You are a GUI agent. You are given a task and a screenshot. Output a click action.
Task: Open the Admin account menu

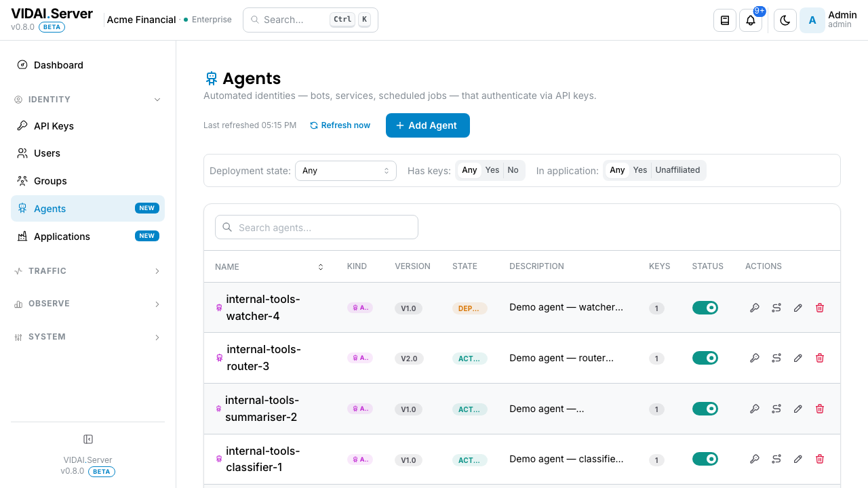829,20
